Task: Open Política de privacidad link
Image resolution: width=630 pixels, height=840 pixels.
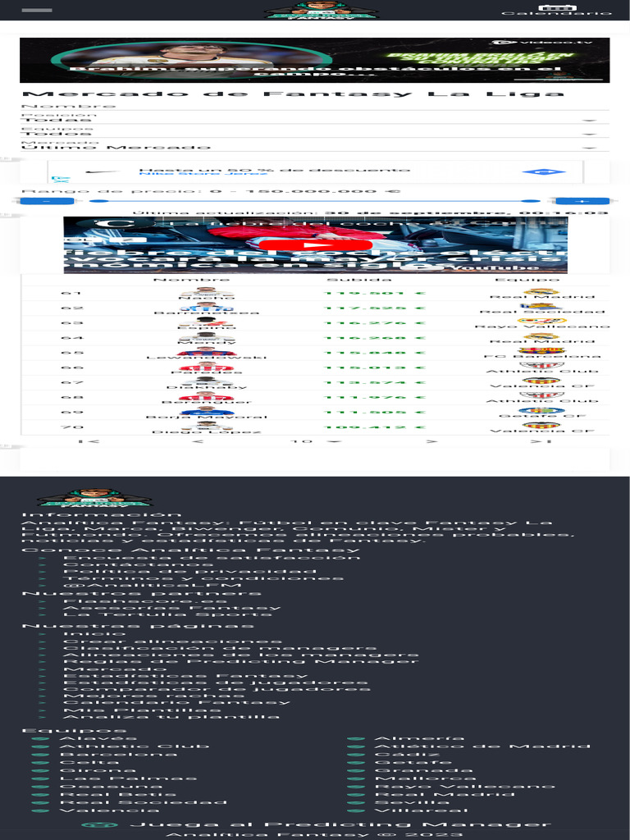Action: pos(189,572)
